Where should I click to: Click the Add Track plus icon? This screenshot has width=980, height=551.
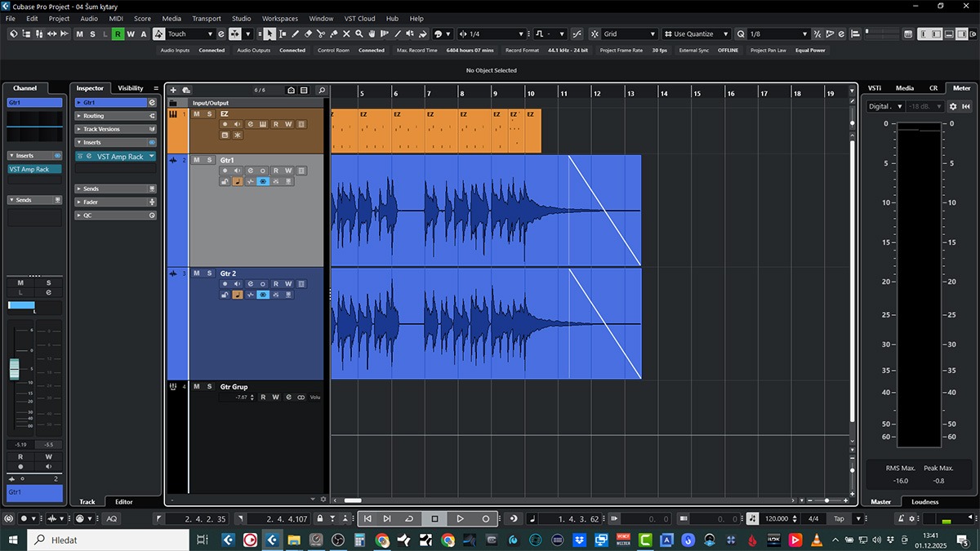pos(173,91)
